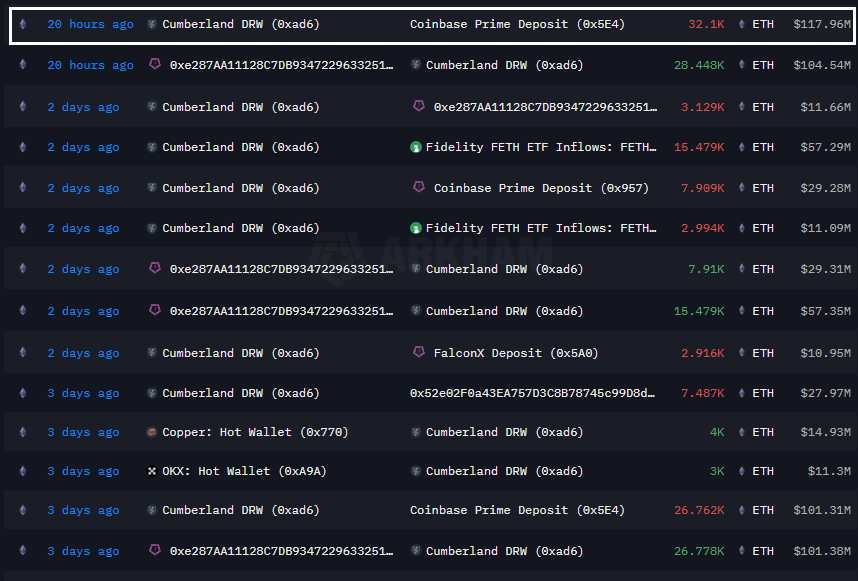The image size is (858, 581).
Task: Open the Copper: Hot Wallet (0x770) entity
Action: click(x=255, y=432)
